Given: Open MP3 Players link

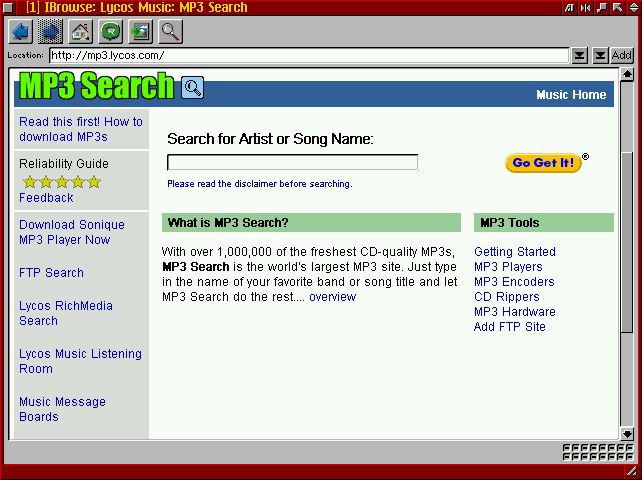Looking at the screenshot, I should pyautogui.click(x=508, y=267).
